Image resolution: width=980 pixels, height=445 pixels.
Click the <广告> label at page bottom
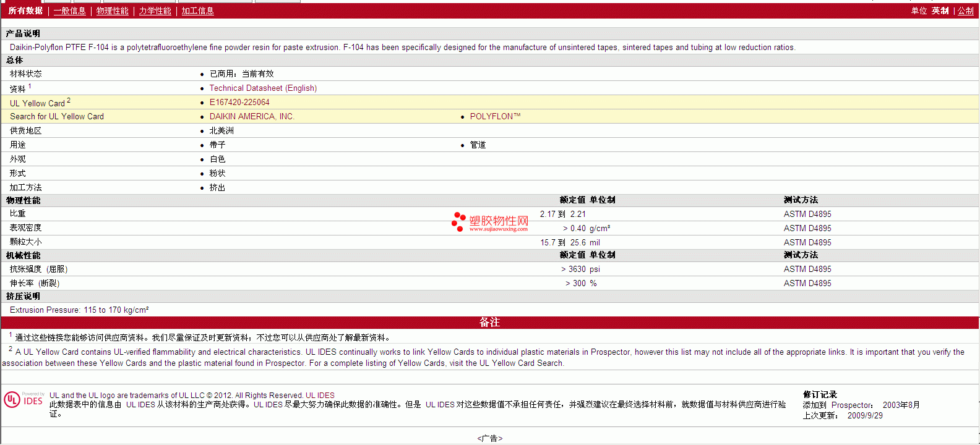click(x=490, y=439)
